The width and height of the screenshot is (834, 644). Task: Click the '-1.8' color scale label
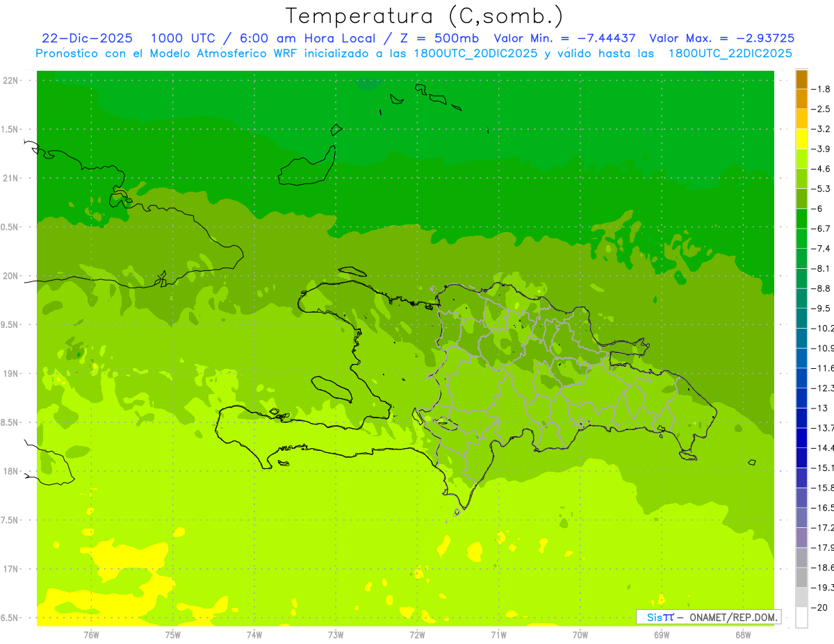tap(821, 89)
